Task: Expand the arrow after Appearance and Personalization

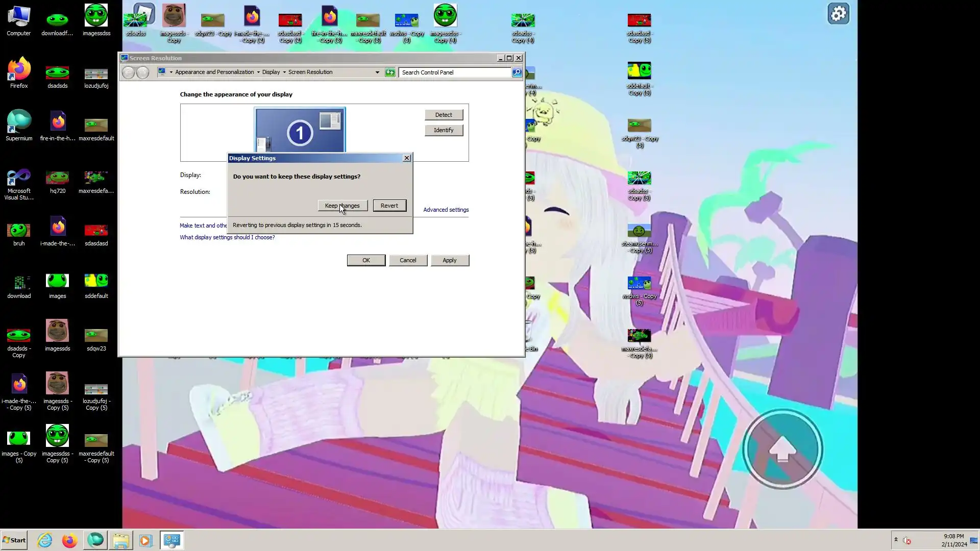Action: click(258, 72)
